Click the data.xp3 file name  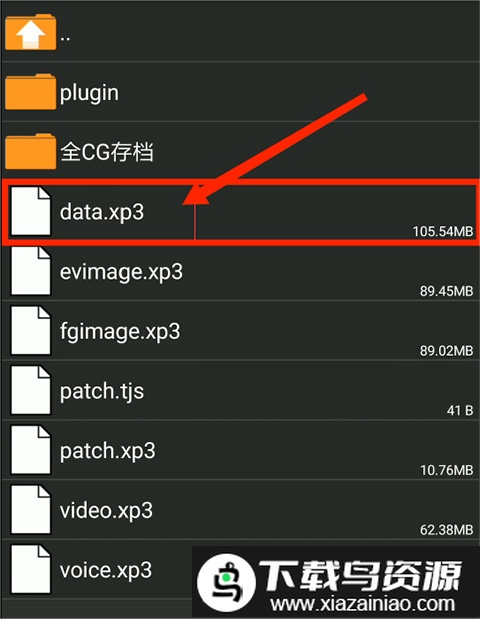coord(102,212)
